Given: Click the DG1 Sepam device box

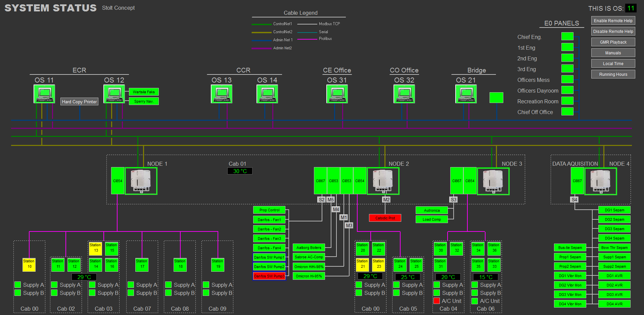Looking at the screenshot, I should pyautogui.click(x=614, y=210).
